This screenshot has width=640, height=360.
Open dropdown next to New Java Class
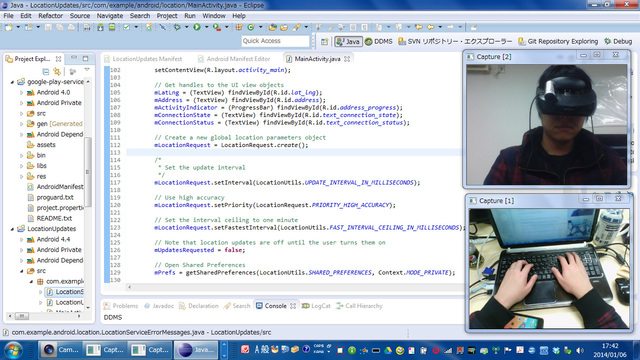click(260, 27)
